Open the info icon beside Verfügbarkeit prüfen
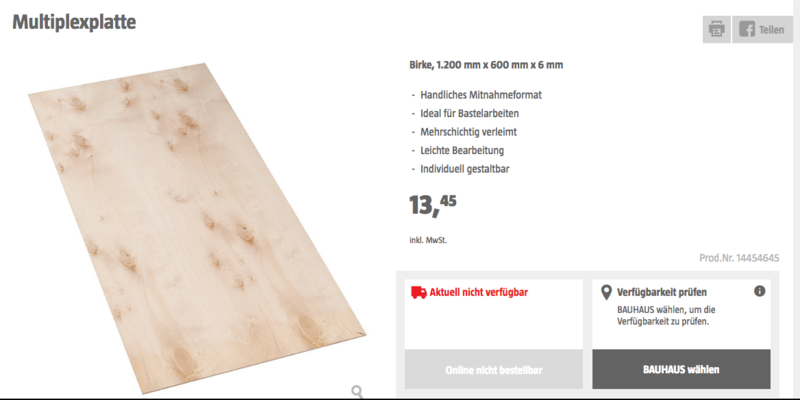 coord(760,291)
